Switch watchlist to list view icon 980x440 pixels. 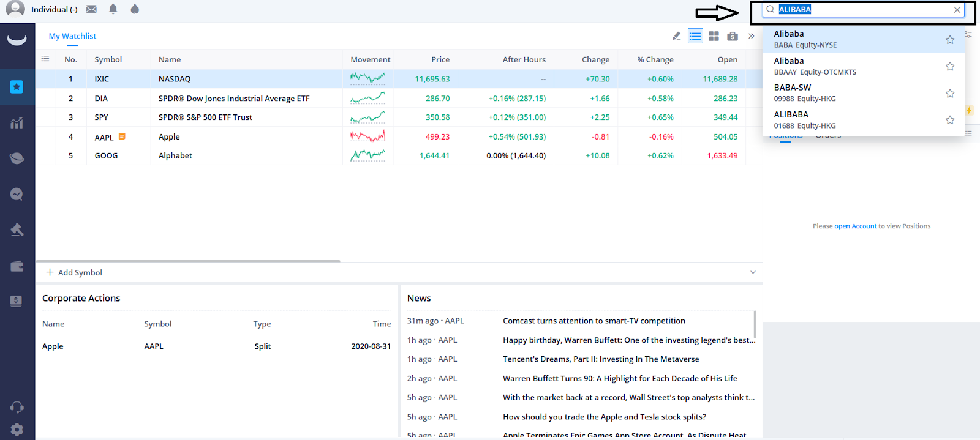point(695,36)
